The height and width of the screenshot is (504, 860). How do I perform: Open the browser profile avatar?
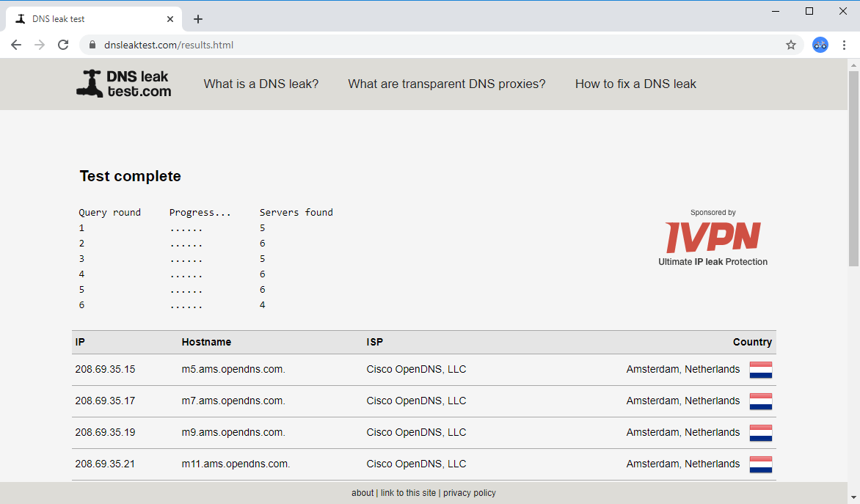pyautogui.click(x=820, y=45)
